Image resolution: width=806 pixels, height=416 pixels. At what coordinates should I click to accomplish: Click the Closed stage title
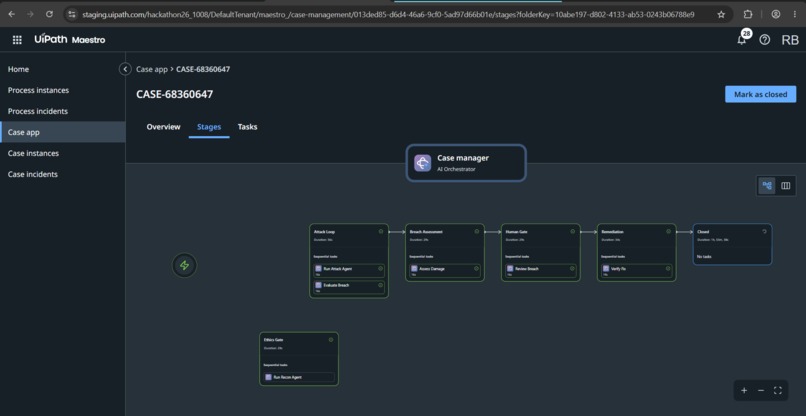tap(703, 232)
